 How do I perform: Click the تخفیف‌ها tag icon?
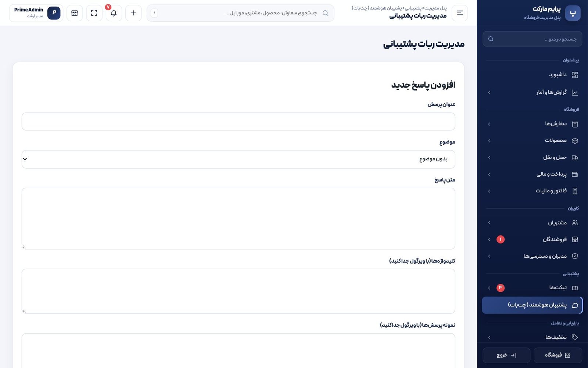click(575, 337)
